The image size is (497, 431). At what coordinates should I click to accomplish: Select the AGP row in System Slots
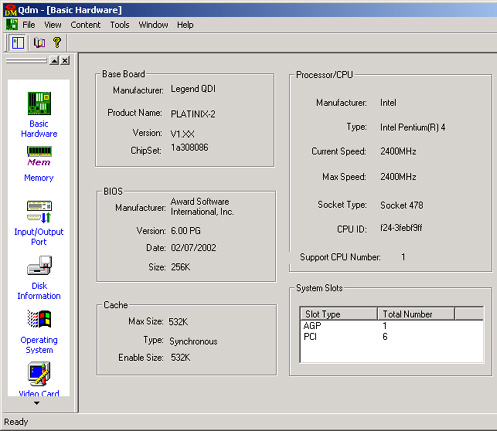point(392,326)
